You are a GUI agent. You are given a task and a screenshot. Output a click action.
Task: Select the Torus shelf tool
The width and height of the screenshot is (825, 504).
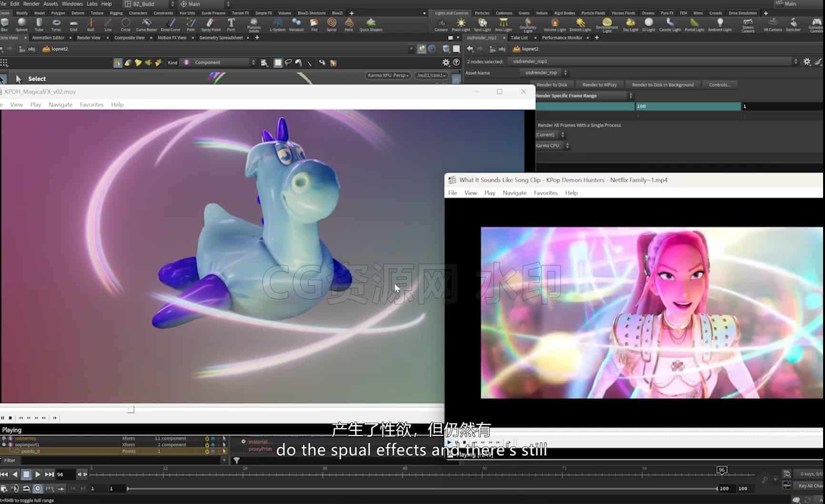(x=56, y=24)
